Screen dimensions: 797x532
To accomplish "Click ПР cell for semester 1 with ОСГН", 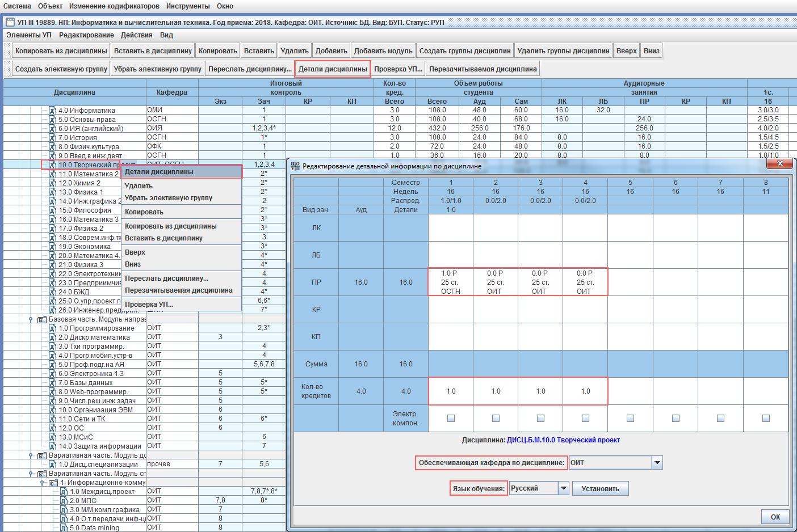I will pyautogui.click(x=451, y=282).
